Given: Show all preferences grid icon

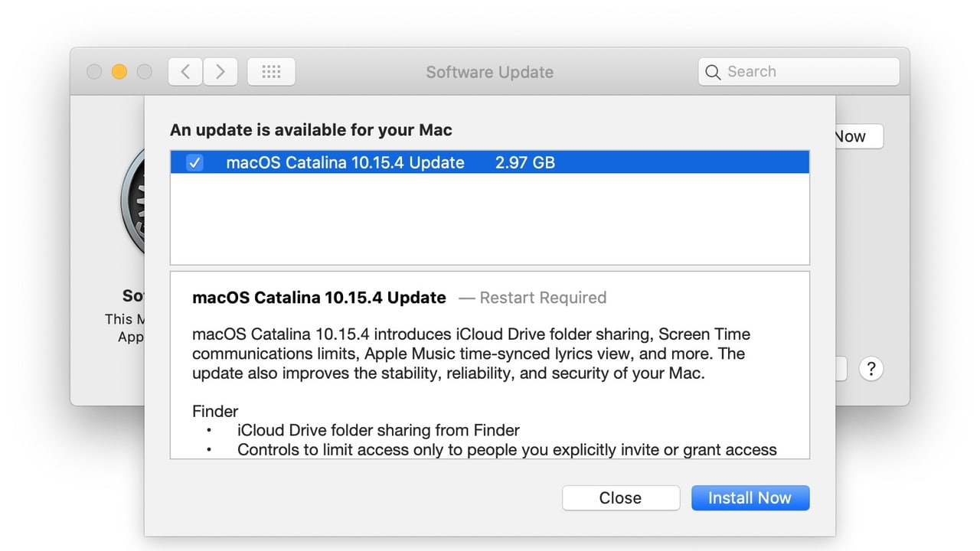Looking at the screenshot, I should [271, 72].
